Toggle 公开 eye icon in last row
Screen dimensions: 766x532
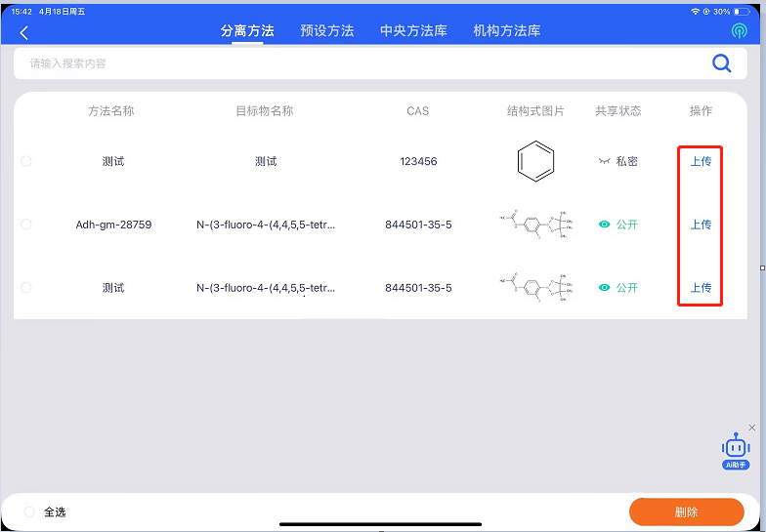(x=604, y=288)
